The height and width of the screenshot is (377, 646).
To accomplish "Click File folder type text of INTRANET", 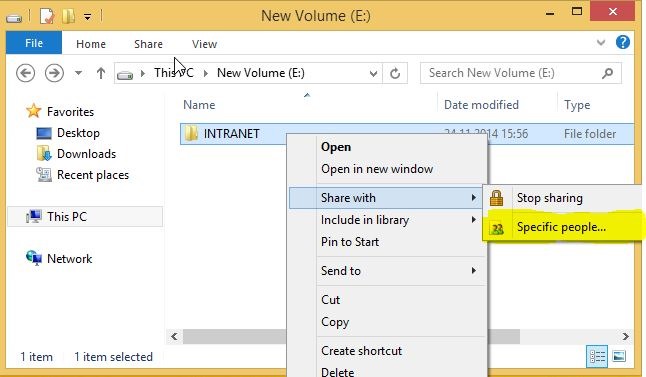I will click(590, 133).
